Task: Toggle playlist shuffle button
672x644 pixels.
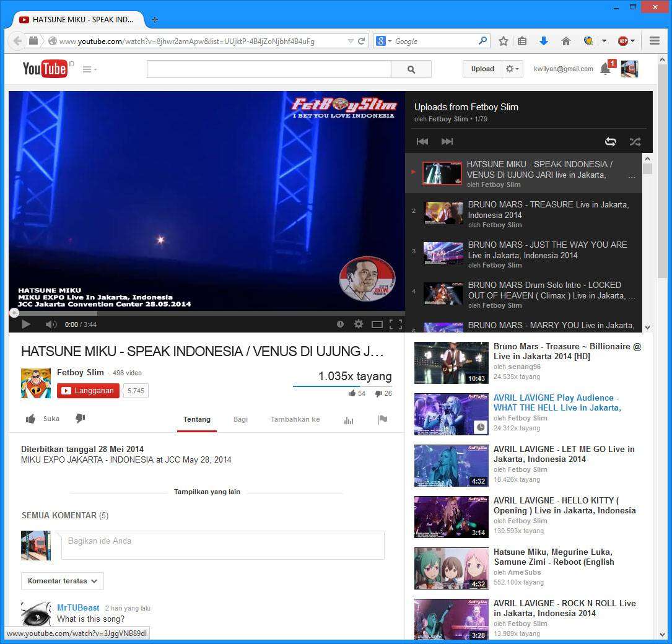Action: [635, 141]
